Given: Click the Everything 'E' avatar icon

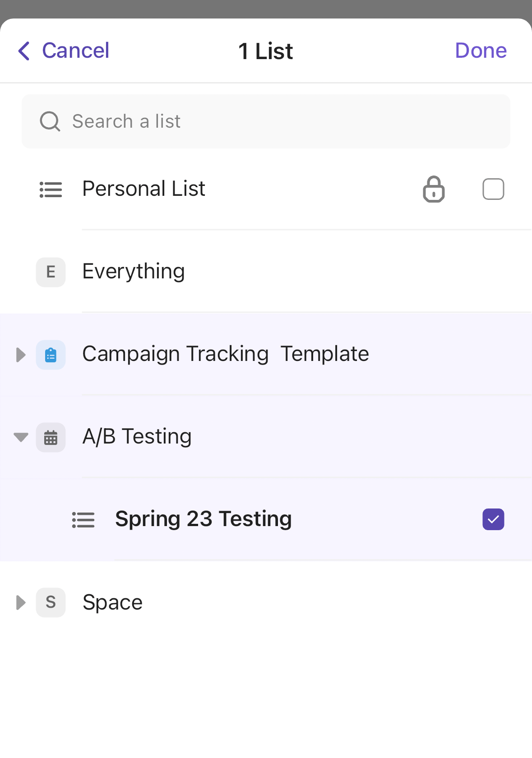Looking at the screenshot, I should point(51,272).
